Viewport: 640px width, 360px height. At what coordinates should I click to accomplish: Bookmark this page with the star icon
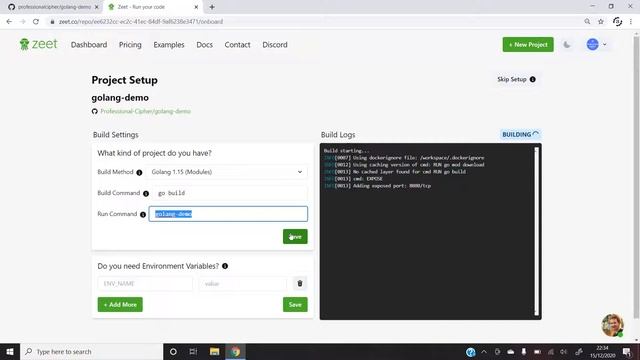point(601,22)
